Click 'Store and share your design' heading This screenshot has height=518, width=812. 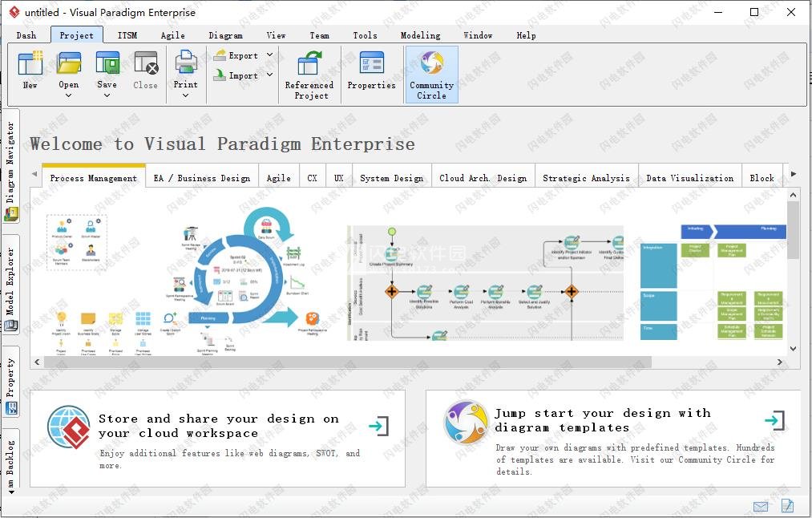[x=219, y=425]
